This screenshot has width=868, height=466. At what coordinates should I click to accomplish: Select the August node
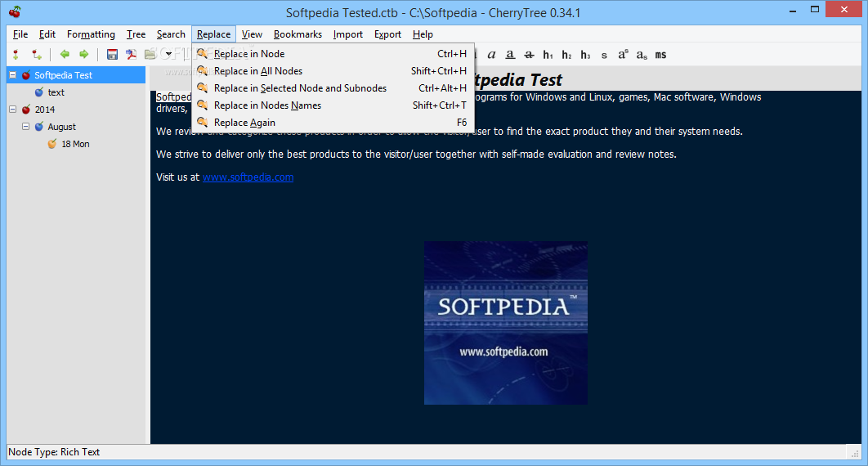[61, 127]
